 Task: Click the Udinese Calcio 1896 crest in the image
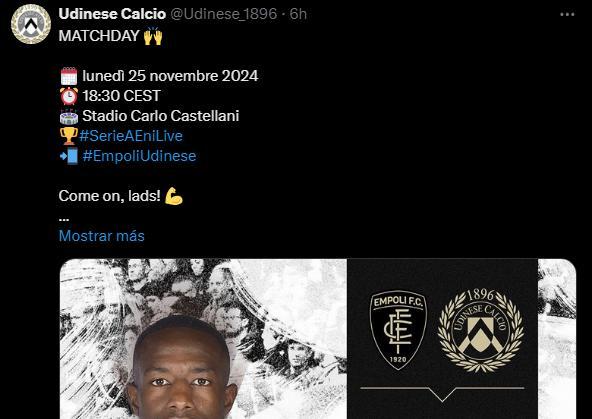480,331
